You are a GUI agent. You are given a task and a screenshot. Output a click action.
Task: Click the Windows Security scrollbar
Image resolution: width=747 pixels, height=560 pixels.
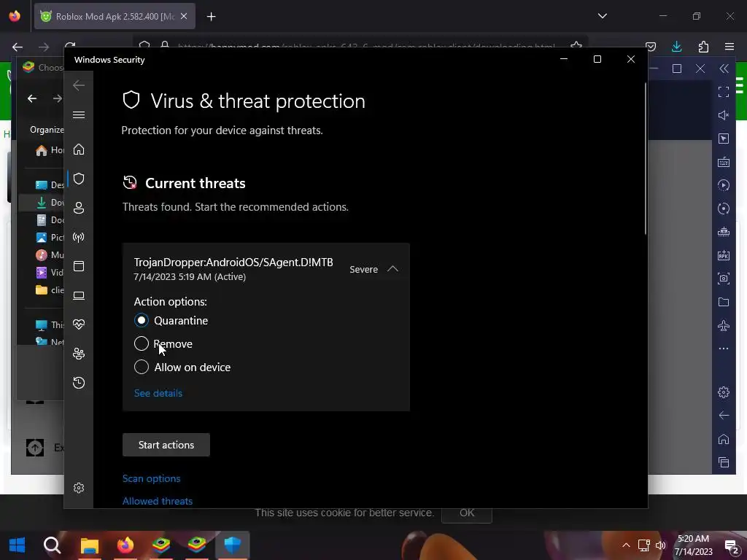[646, 160]
